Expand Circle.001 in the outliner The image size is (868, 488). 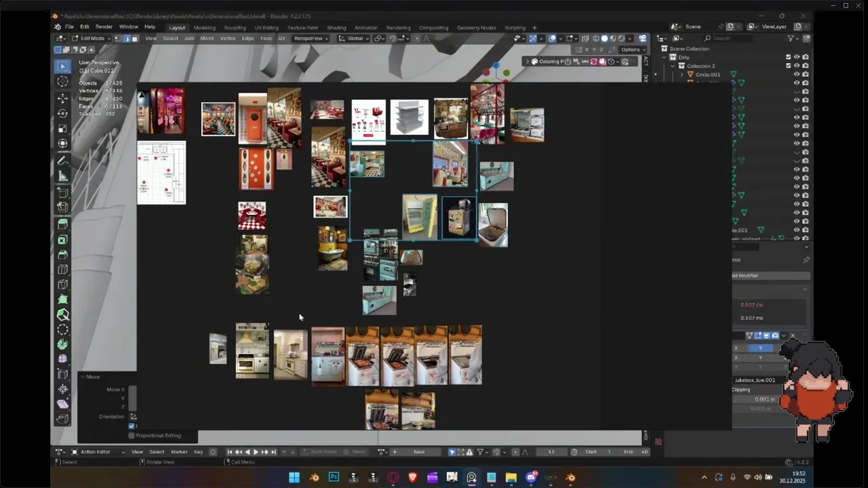point(682,75)
